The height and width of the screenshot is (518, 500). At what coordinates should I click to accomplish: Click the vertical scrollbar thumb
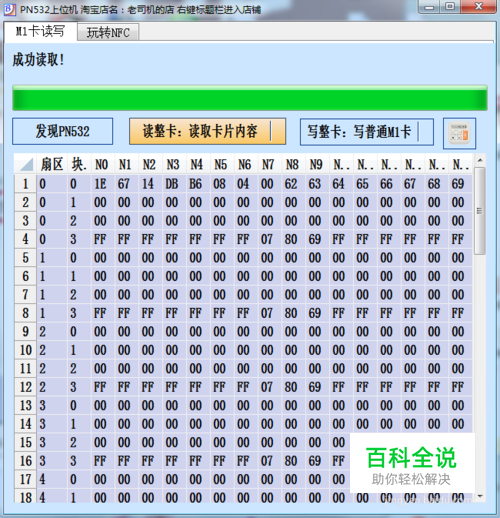tap(480, 211)
